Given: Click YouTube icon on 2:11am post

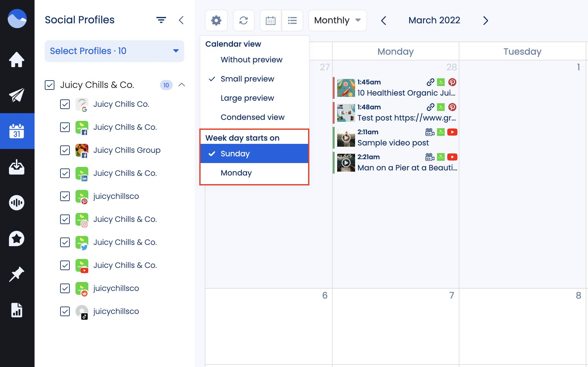Looking at the screenshot, I should pyautogui.click(x=452, y=132).
